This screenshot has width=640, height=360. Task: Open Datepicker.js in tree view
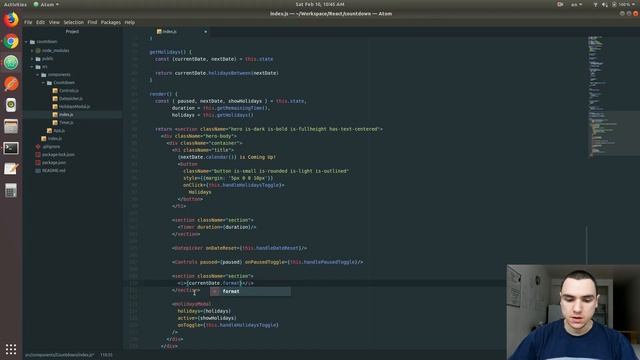71,99
